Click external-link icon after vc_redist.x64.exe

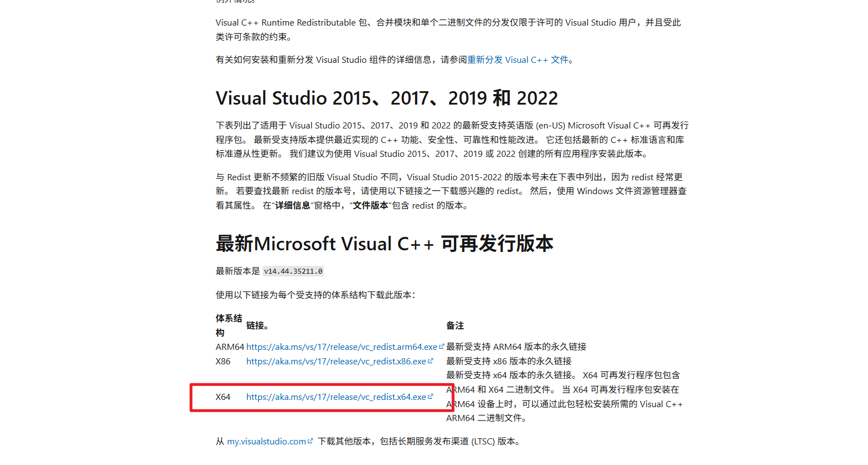[430, 396]
